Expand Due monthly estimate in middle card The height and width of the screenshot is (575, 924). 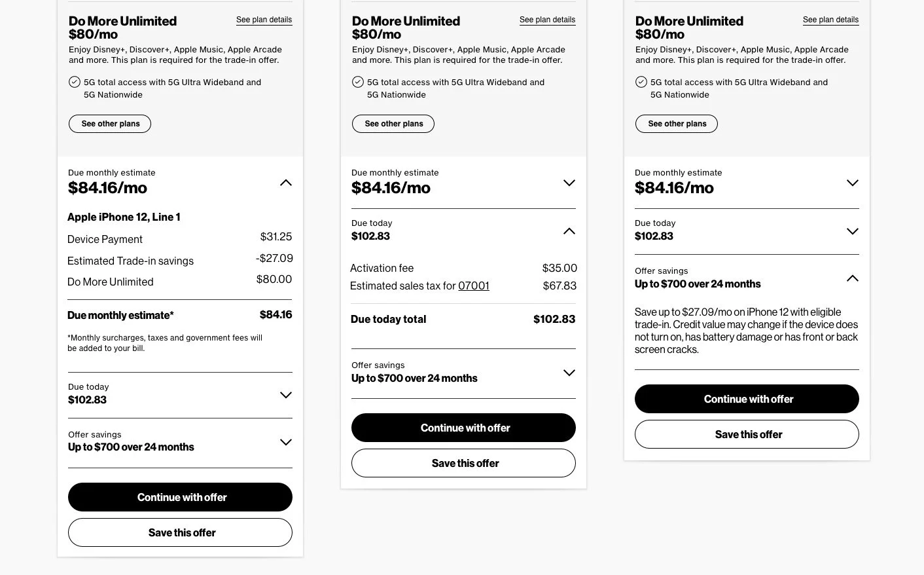tap(569, 183)
